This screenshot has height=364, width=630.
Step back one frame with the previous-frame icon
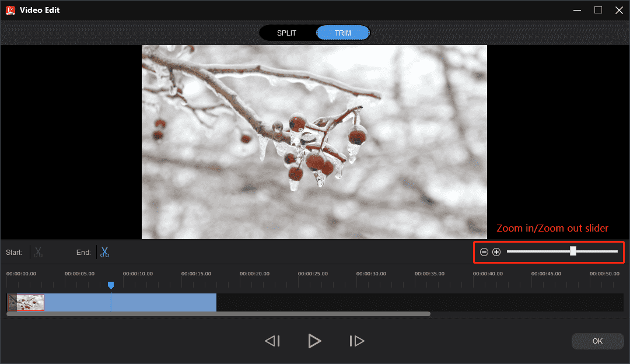272,341
